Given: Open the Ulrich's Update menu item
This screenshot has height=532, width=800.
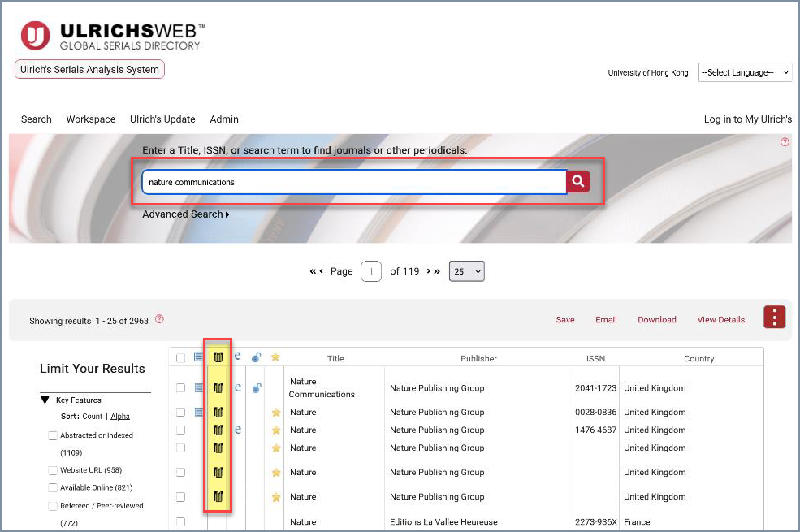Looking at the screenshot, I should 162,119.
